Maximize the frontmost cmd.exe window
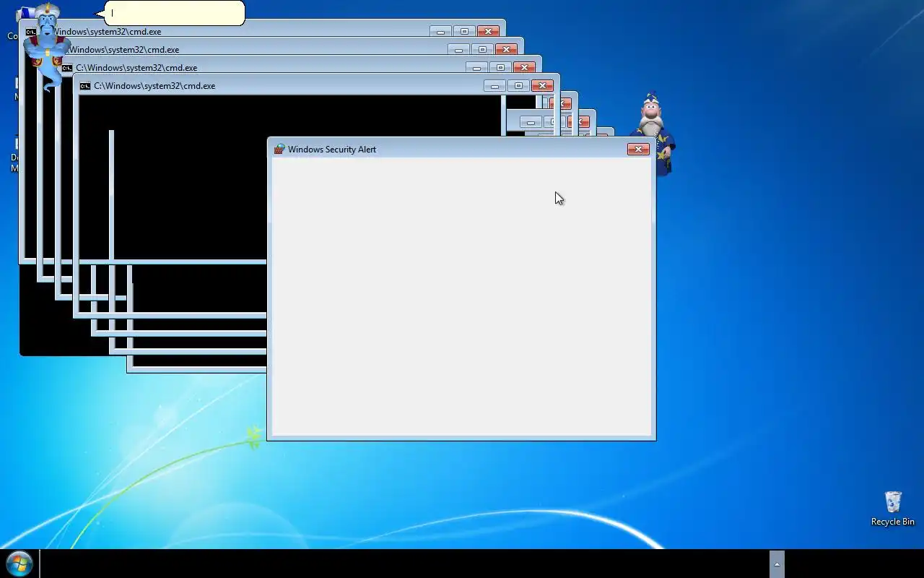Image resolution: width=924 pixels, height=578 pixels. (x=518, y=86)
